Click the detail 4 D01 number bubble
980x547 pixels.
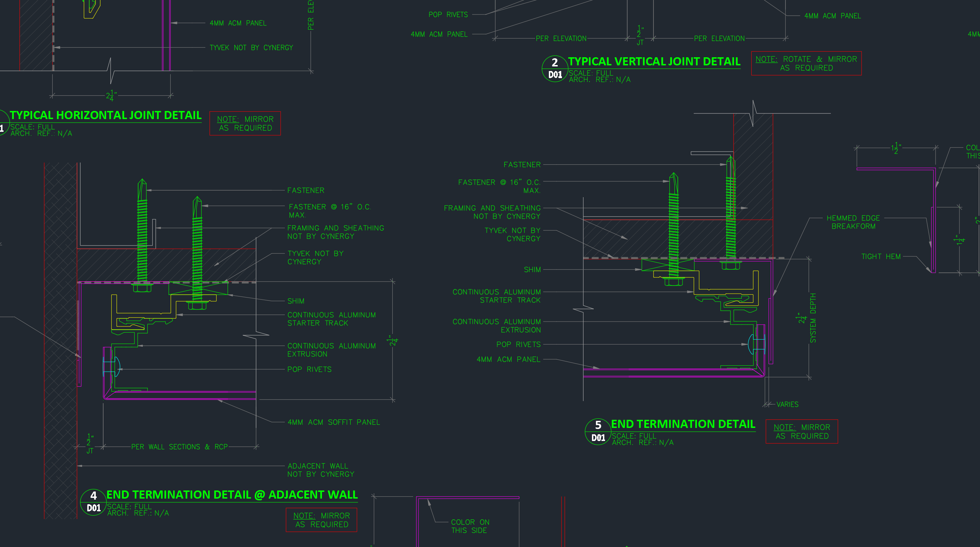pos(93,502)
